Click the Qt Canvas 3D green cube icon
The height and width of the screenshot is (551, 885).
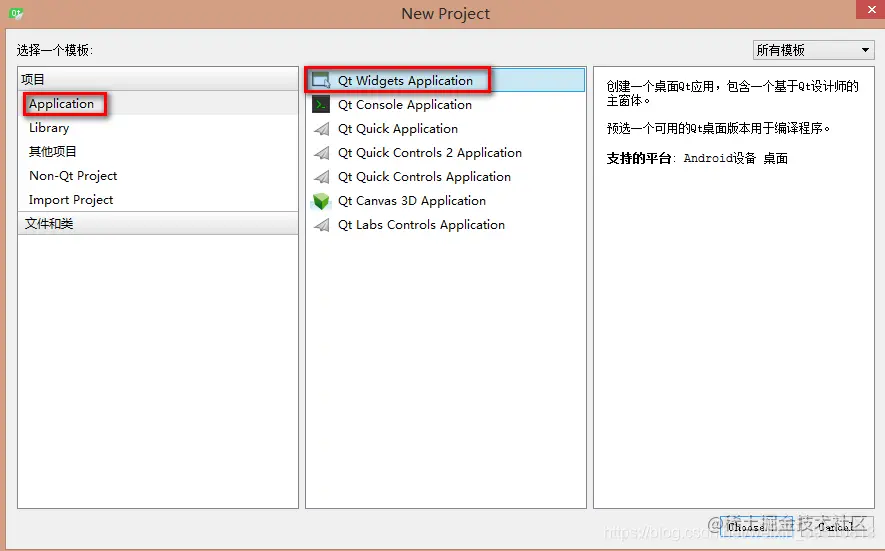pyautogui.click(x=321, y=201)
